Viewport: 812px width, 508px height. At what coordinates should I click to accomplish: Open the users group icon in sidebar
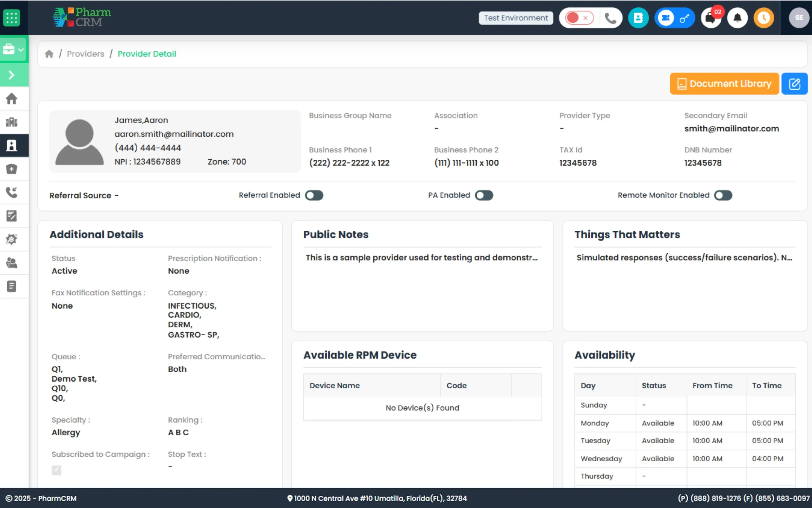(11, 263)
